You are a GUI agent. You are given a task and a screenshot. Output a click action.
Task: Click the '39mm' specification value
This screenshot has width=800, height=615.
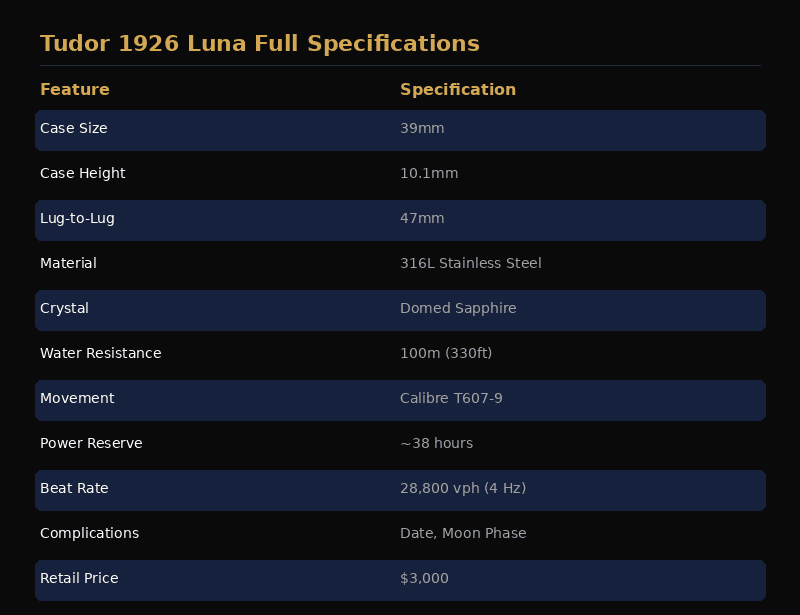tap(422, 128)
